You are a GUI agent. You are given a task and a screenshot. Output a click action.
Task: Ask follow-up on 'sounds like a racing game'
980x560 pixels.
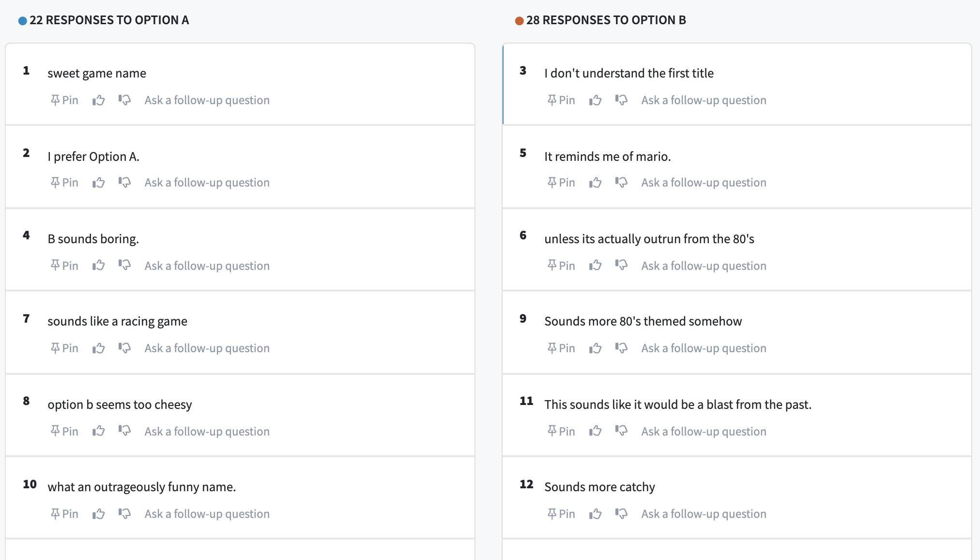tap(207, 348)
